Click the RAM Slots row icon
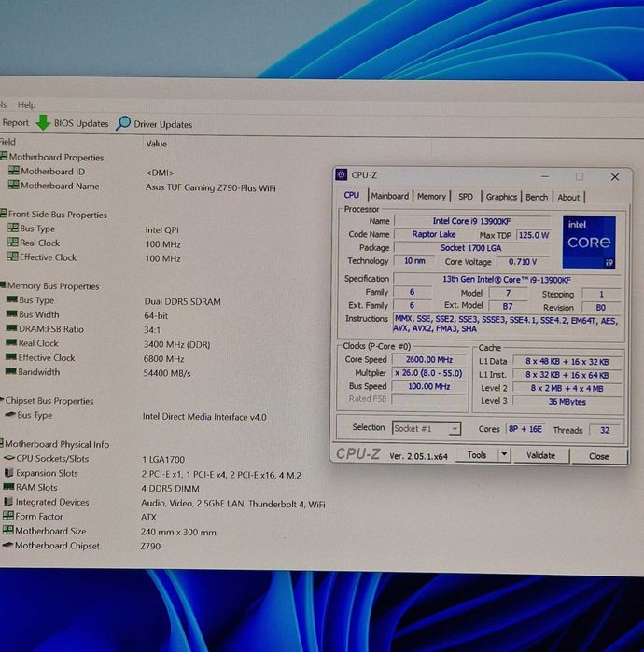 pos(8,487)
